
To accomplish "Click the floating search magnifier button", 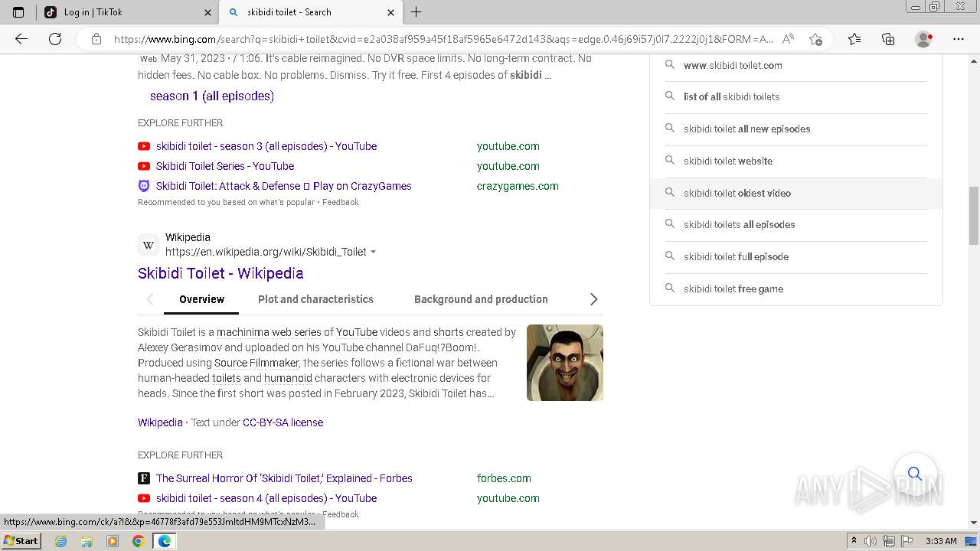I will pos(915,474).
